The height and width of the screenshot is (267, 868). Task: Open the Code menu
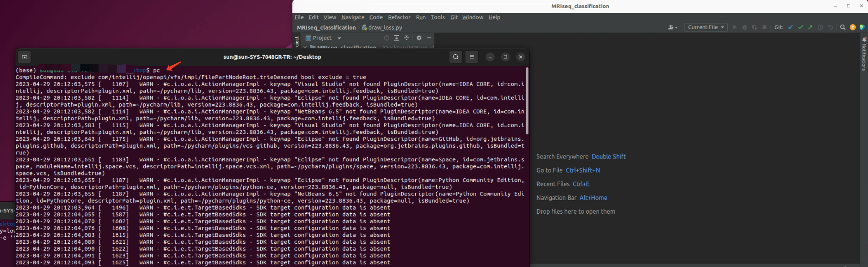(376, 17)
